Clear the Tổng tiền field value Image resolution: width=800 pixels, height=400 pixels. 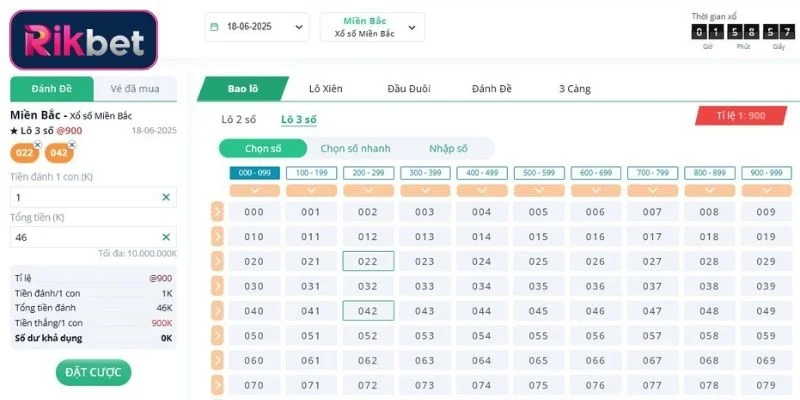point(166,238)
